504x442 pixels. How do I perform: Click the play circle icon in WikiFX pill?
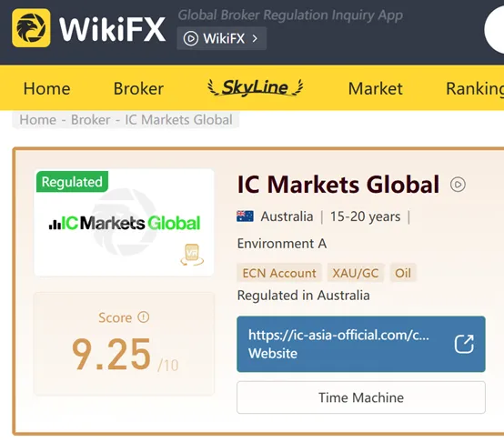coord(191,38)
